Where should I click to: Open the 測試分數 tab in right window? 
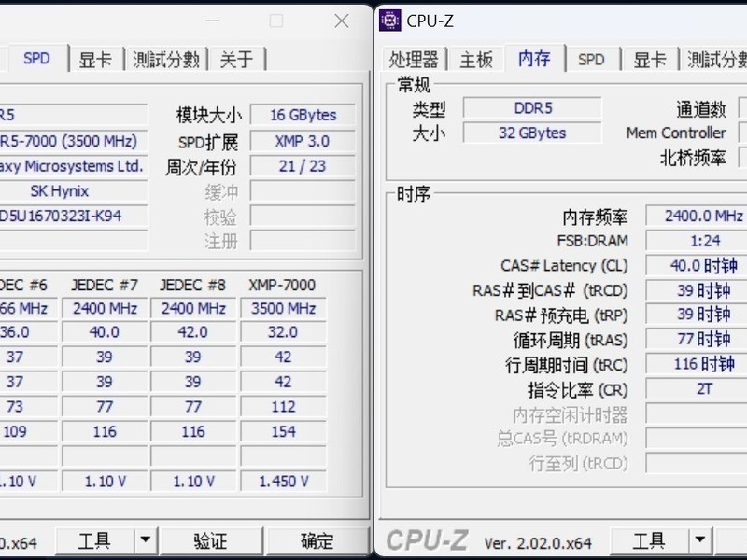pyautogui.click(x=715, y=60)
